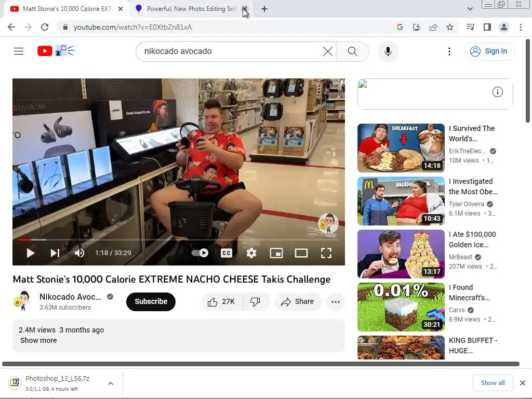
Task: Open channel watermark in video corner
Action: pyautogui.click(x=328, y=223)
